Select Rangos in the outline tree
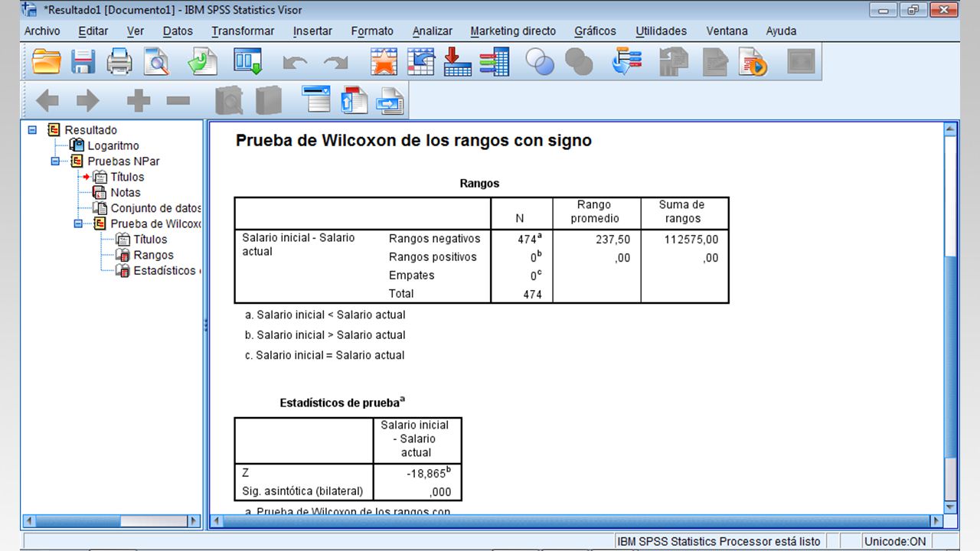The height and width of the screenshot is (551, 980). coord(153,255)
